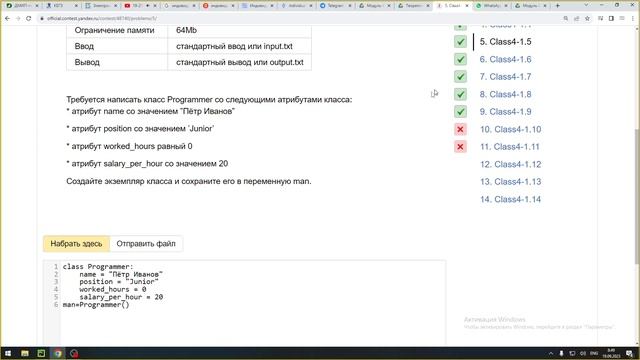This screenshot has width=640, height=360.
Task: Click the red cross beside Class4-1.10
Action: coord(460,129)
